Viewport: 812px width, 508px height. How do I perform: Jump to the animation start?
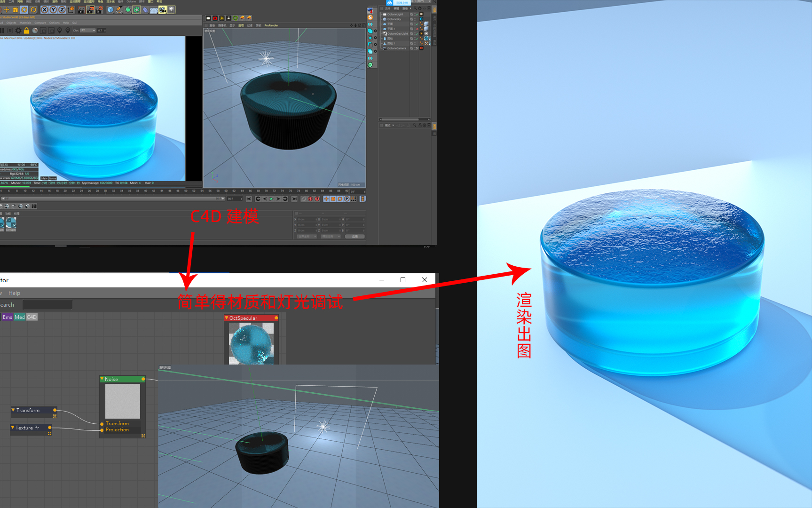point(249,199)
